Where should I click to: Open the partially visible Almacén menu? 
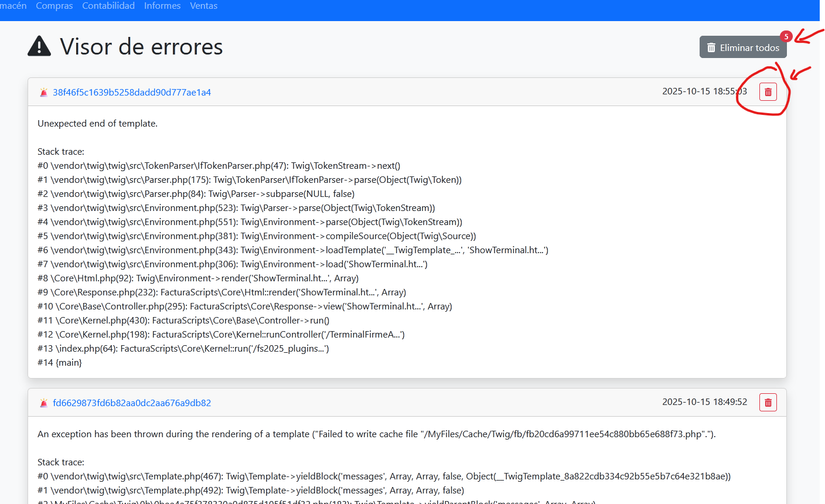pyautogui.click(x=13, y=6)
